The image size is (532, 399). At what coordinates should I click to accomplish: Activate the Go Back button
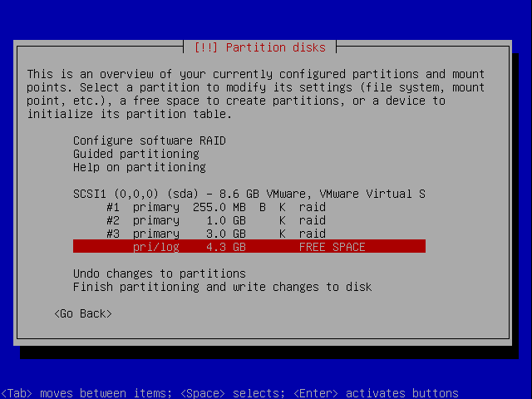(x=83, y=313)
